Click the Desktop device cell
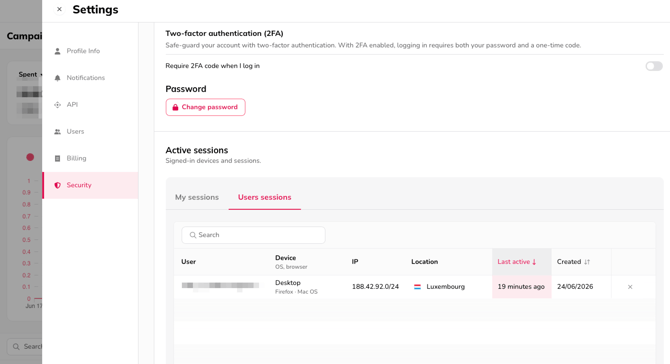The image size is (670, 364). click(296, 287)
